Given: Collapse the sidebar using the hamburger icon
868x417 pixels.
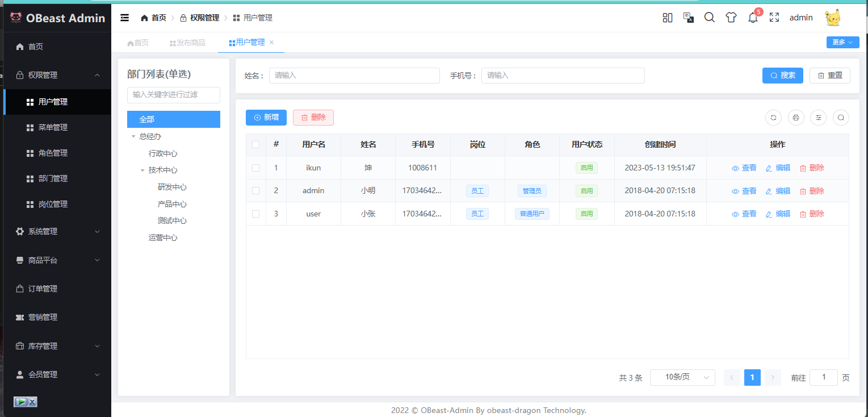Looking at the screenshot, I should pyautogui.click(x=124, y=17).
